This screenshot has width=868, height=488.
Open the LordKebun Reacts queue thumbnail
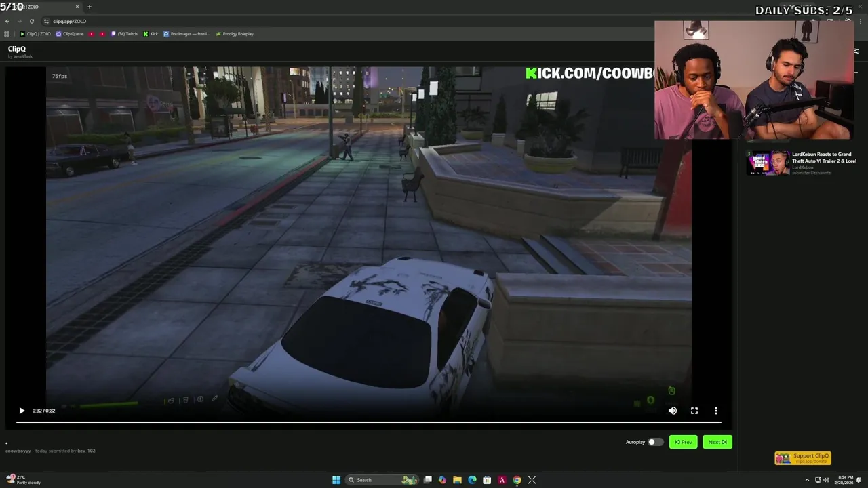pyautogui.click(x=768, y=163)
